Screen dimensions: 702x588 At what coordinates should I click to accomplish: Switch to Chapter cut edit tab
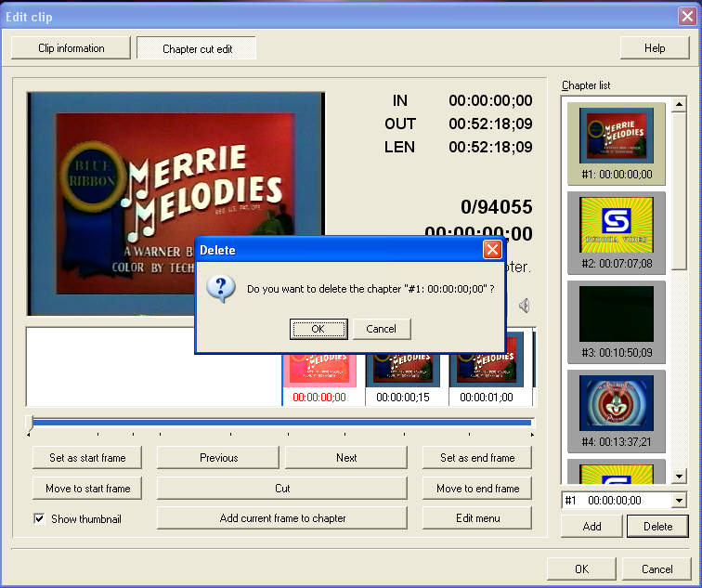tap(197, 48)
